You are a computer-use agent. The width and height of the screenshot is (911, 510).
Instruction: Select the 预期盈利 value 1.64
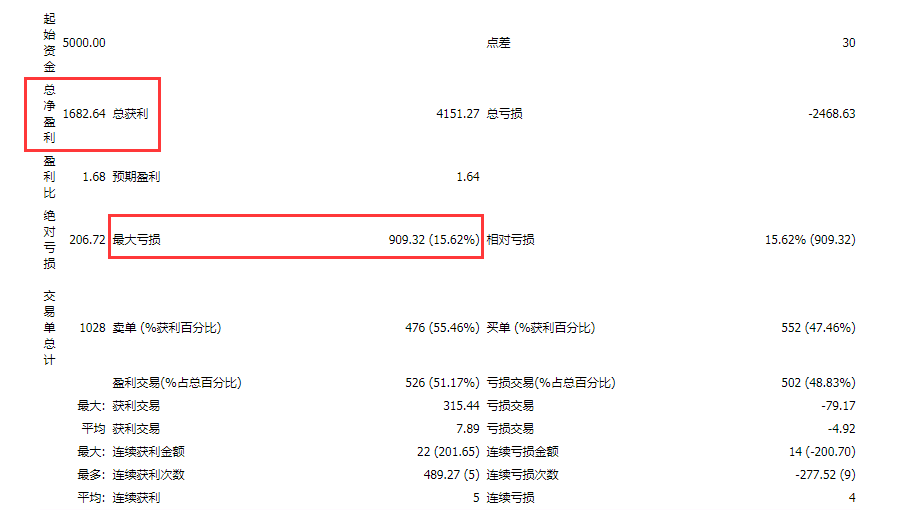[468, 177]
